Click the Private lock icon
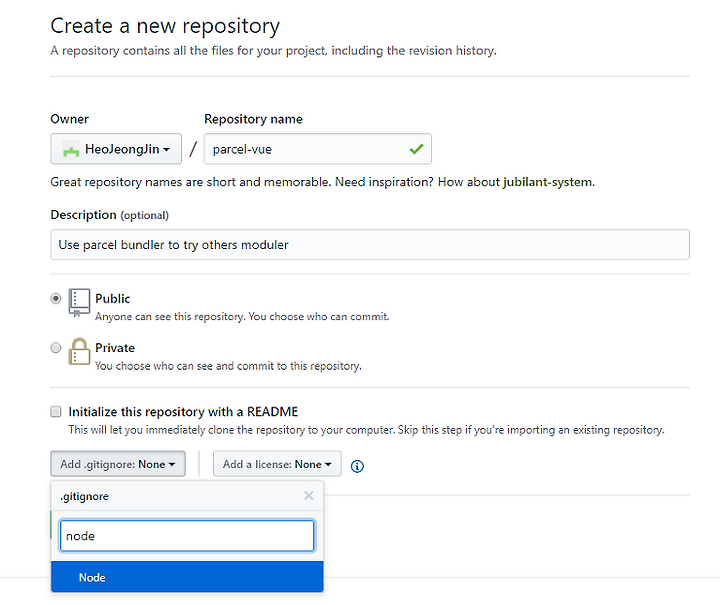 point(79,352)
